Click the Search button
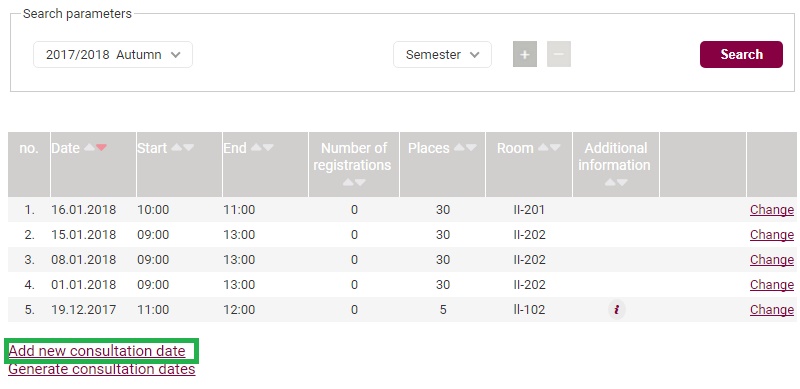 tap(741, 55)
